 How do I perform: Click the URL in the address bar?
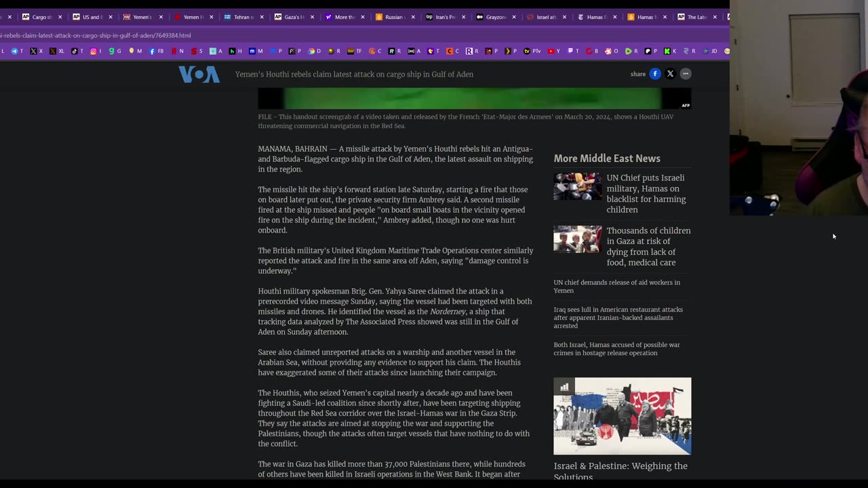pyautogui.click(x=95, y=35)
